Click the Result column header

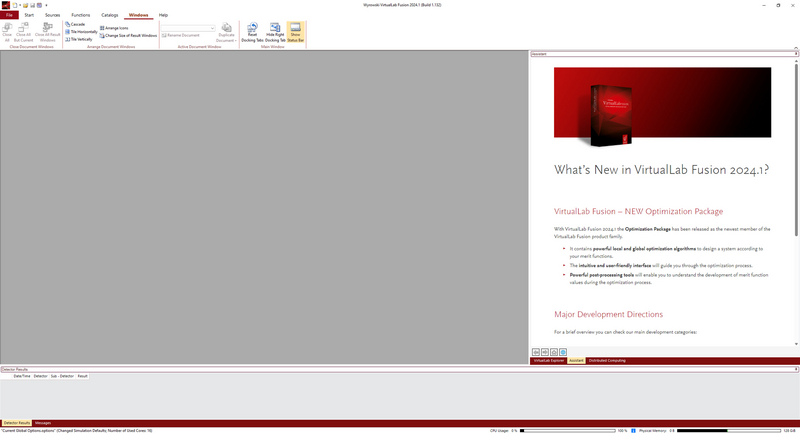click(83, 376)
